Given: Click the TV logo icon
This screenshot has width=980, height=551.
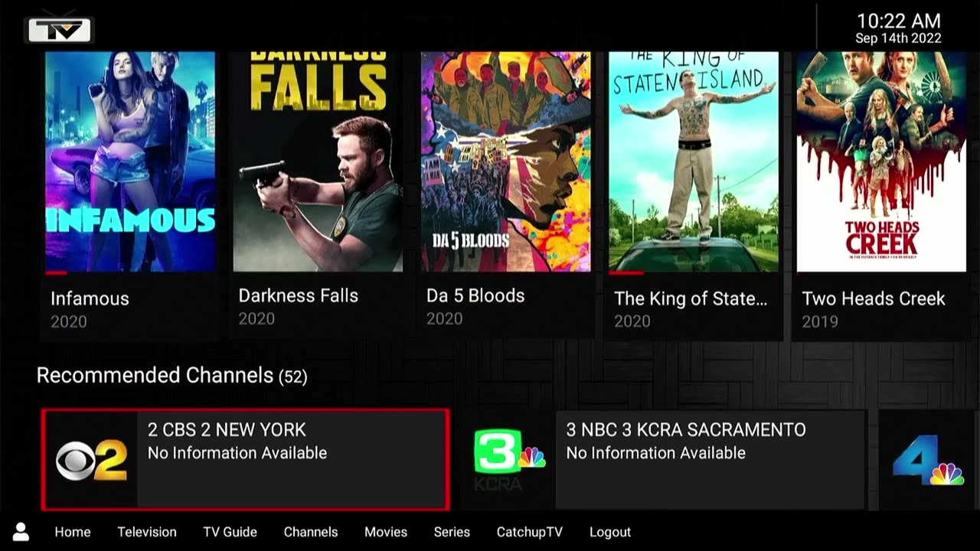Looking at the screenshot, I should coord(60,28).
